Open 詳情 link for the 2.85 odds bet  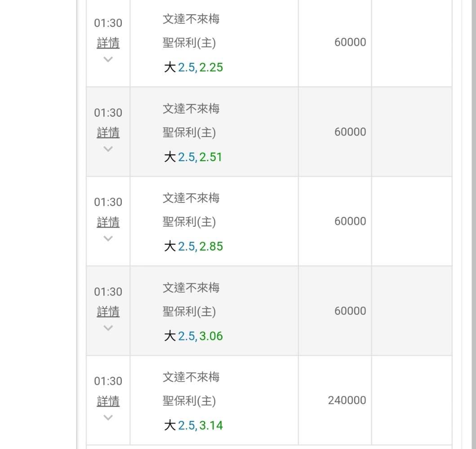click(108, 222)
